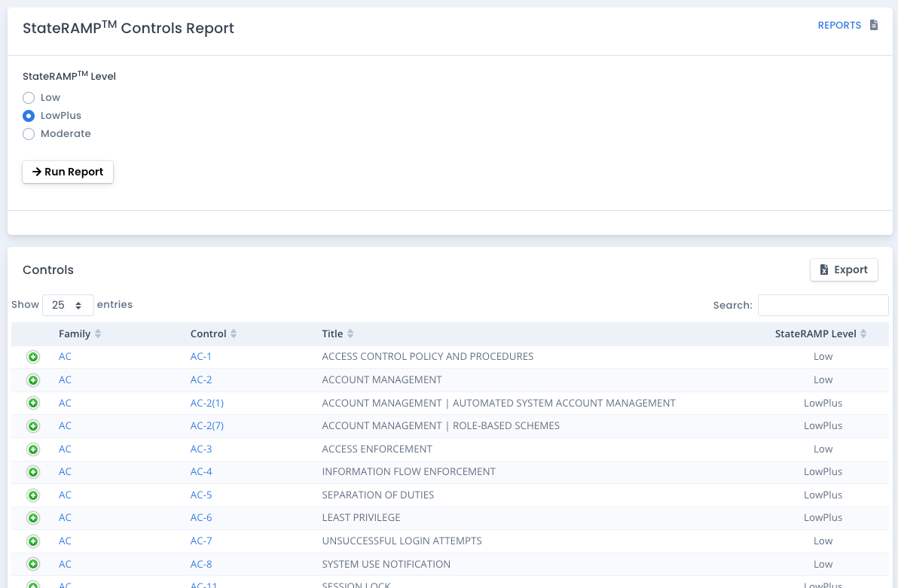Select the LowPlus StateRAMP level
898x588 pixels.
[29, 116]
